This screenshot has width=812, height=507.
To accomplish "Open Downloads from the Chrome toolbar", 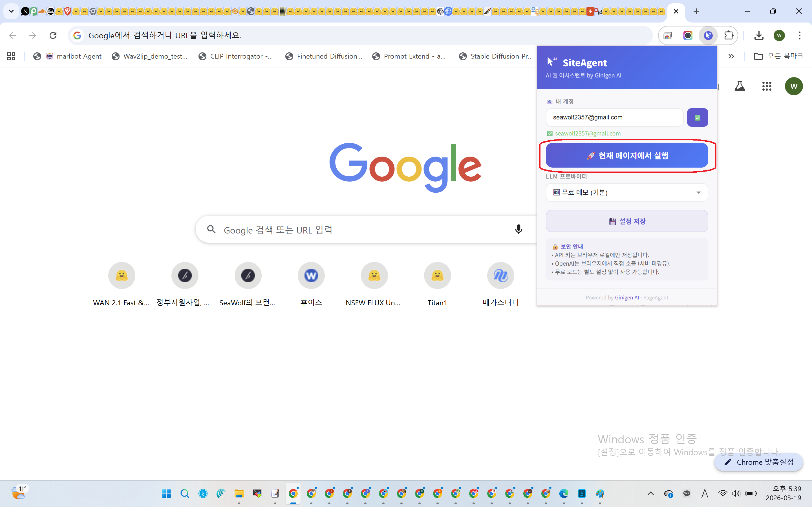I will click(759, 35).
